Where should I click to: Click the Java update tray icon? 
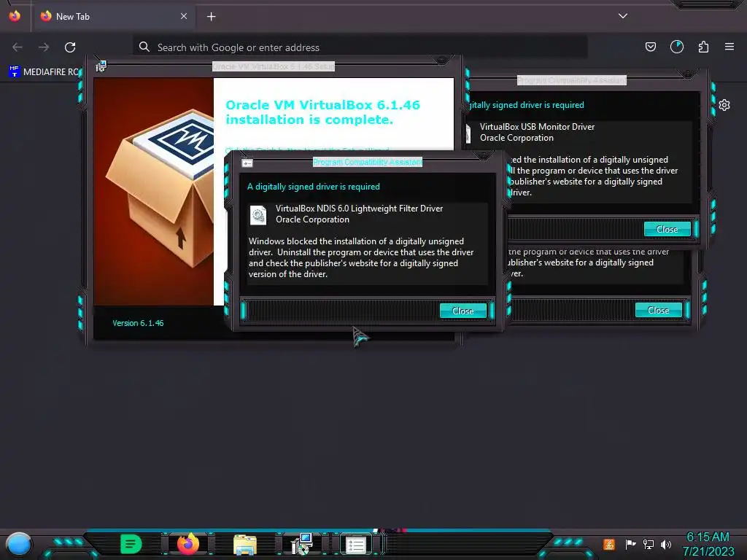click(x=609, y=544)
